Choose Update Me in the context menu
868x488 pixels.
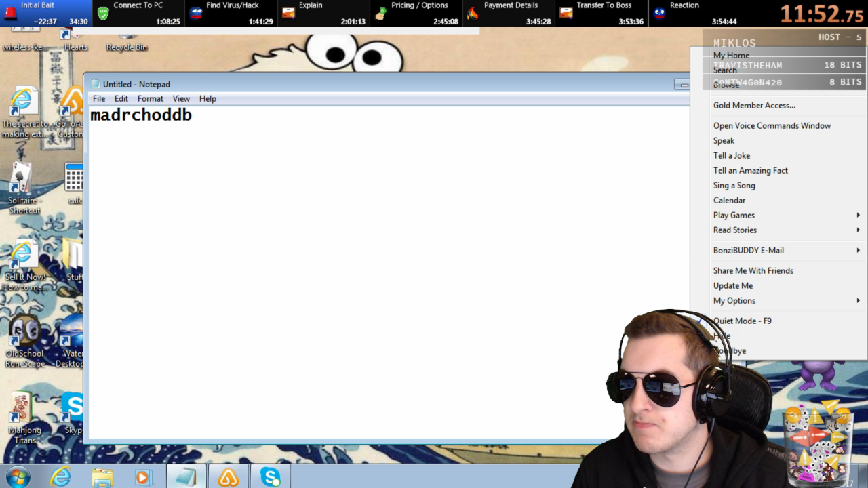tap(733, 285)
